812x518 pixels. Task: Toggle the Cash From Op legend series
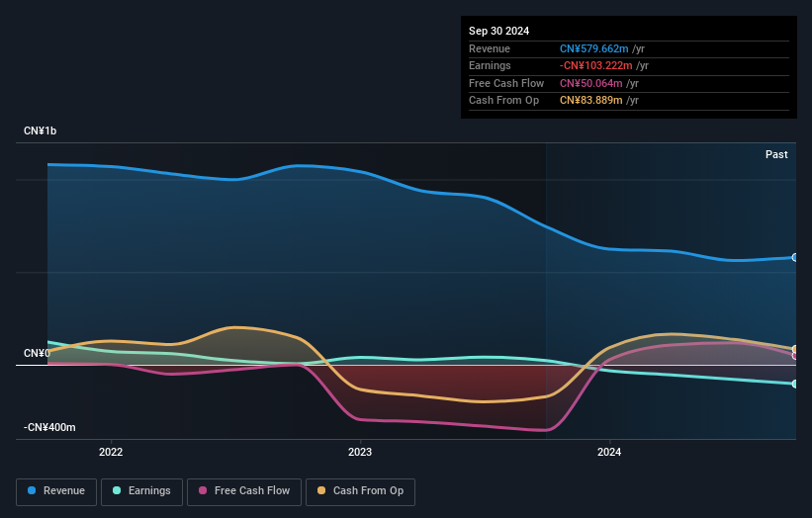(360, 491)
